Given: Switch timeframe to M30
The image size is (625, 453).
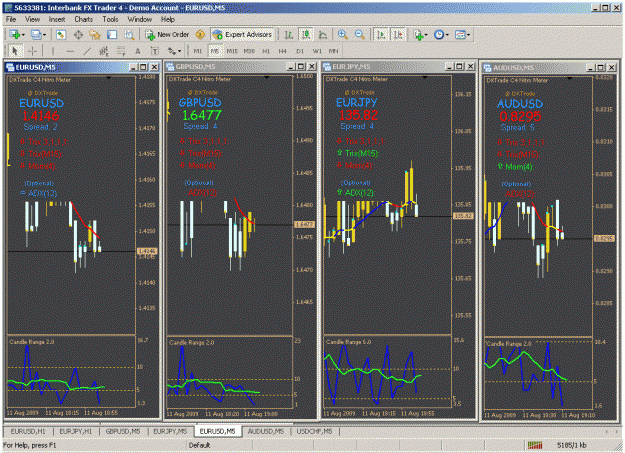Looking at the screenshot, I should tap(249, 51).
